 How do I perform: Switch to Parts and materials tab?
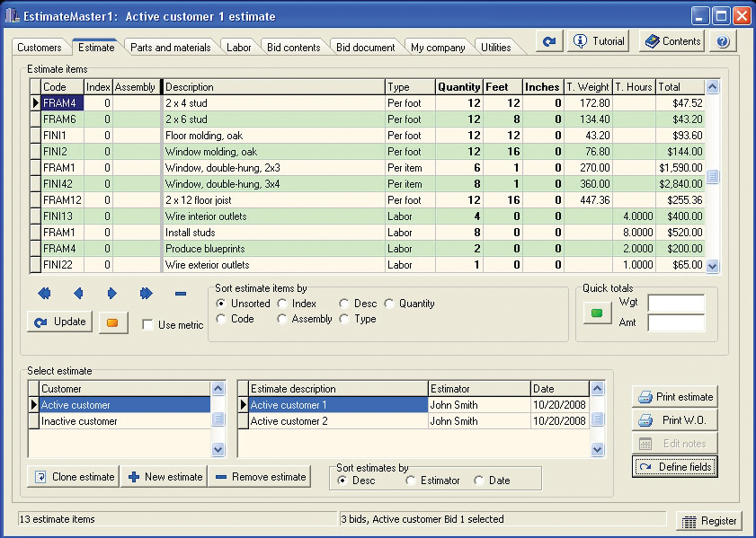171,48
